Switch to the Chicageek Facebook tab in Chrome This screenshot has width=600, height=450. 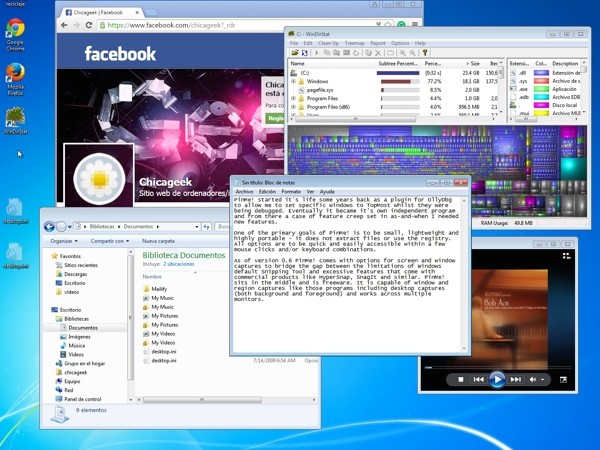(100, 13)
